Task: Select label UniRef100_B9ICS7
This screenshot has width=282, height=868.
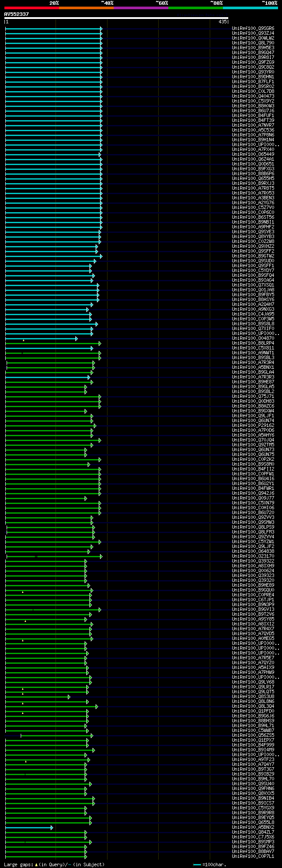Action: [253, 803]
